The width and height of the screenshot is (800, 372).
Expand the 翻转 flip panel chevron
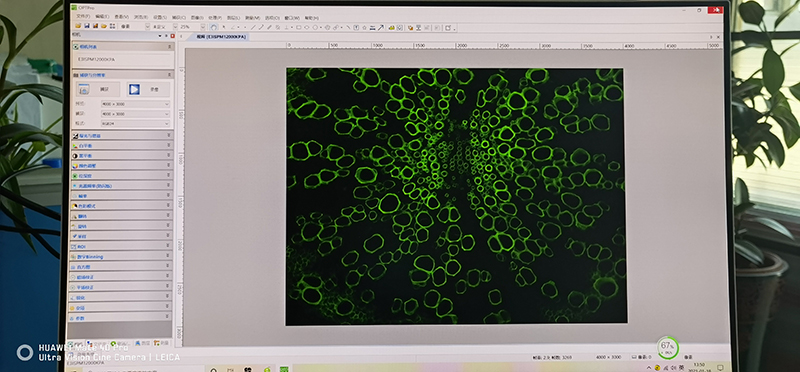coord(169,216)
